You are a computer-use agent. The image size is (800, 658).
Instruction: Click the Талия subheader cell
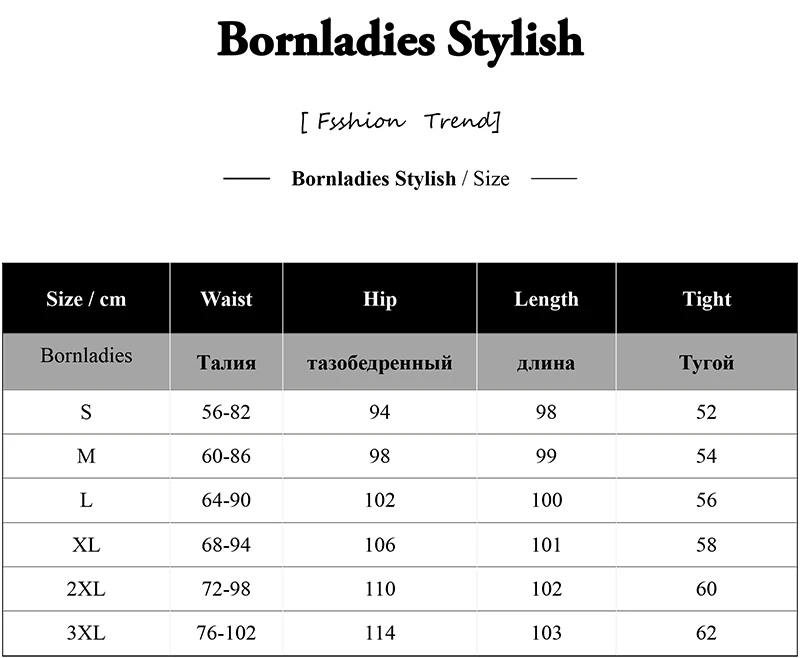pyautogui.click(x=227, y=362)
